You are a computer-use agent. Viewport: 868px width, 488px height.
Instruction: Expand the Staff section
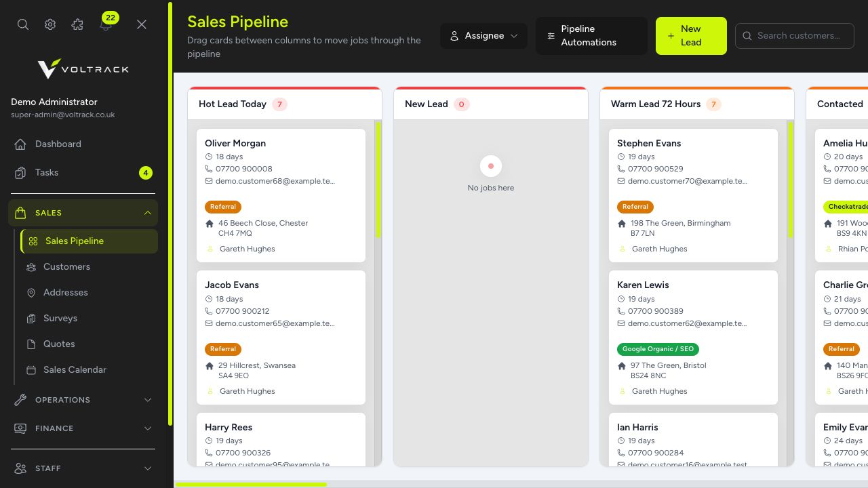click(x=83, y=468)
